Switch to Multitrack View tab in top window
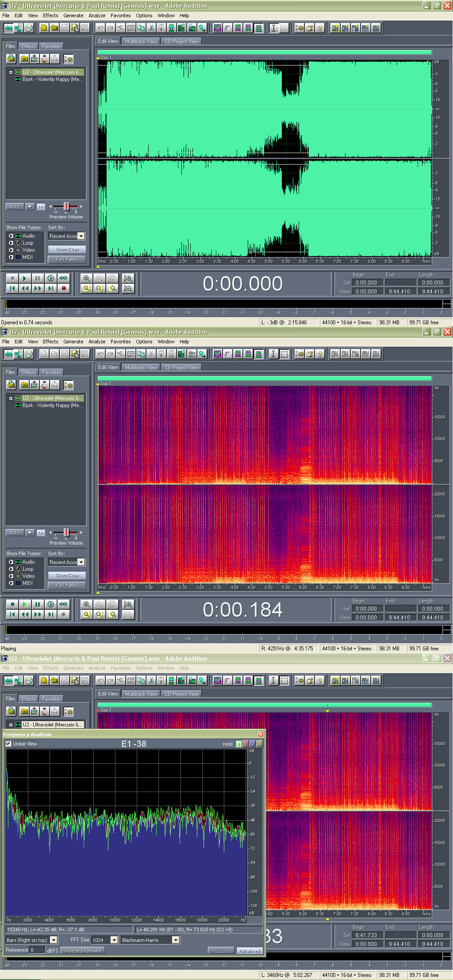The width and height of the screenshot is (453, 980). pos(141,42)
